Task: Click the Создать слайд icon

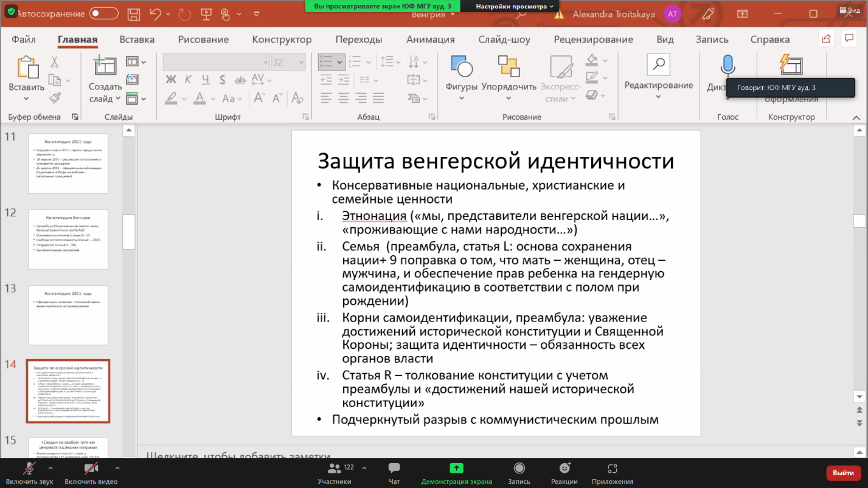Action: pos(105,66)
